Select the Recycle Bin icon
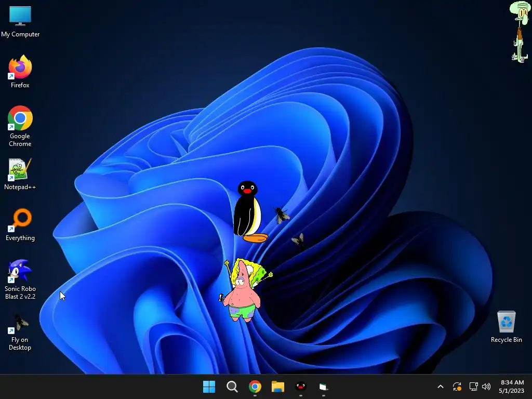This screenshot has height=399, width=532. (x=506, y=327)
